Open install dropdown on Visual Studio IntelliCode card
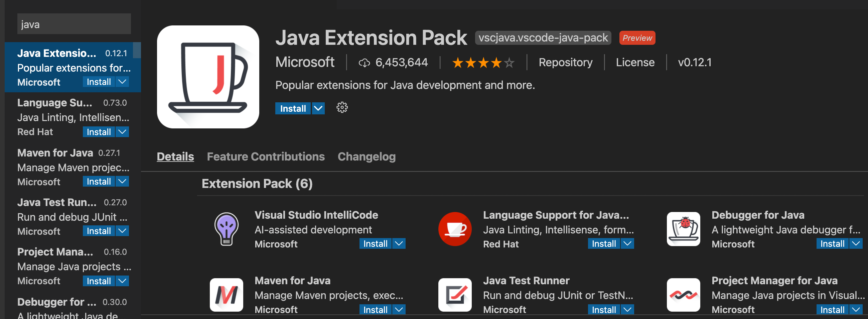868x319 pixels. [x=399, y=243]
